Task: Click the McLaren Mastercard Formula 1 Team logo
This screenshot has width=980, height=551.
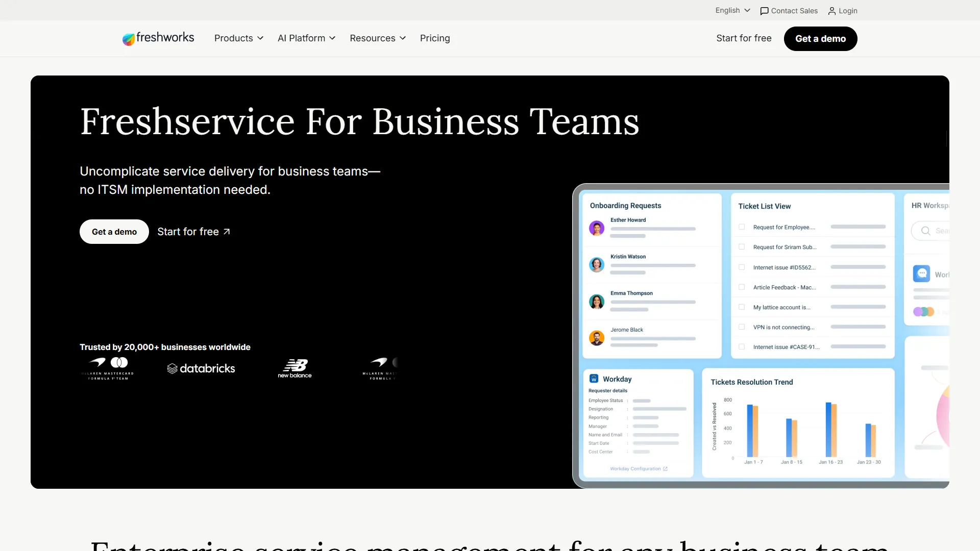Action: (108, 368)
